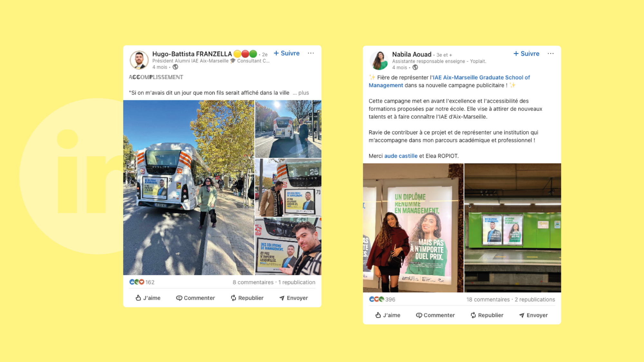644x362 pixels.
Task: Like Nabila Aouad's post with J'aime
Action: [x=388, y=315]
